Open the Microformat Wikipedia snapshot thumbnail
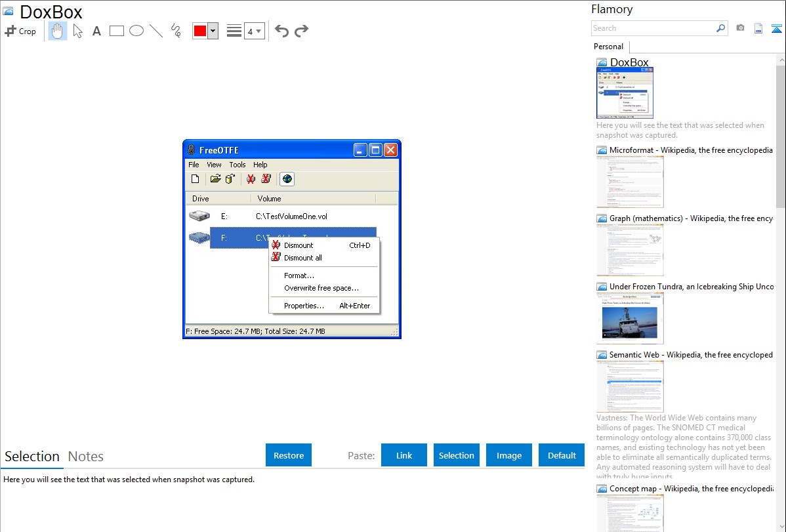786x532 pixels. coord(630,182)
